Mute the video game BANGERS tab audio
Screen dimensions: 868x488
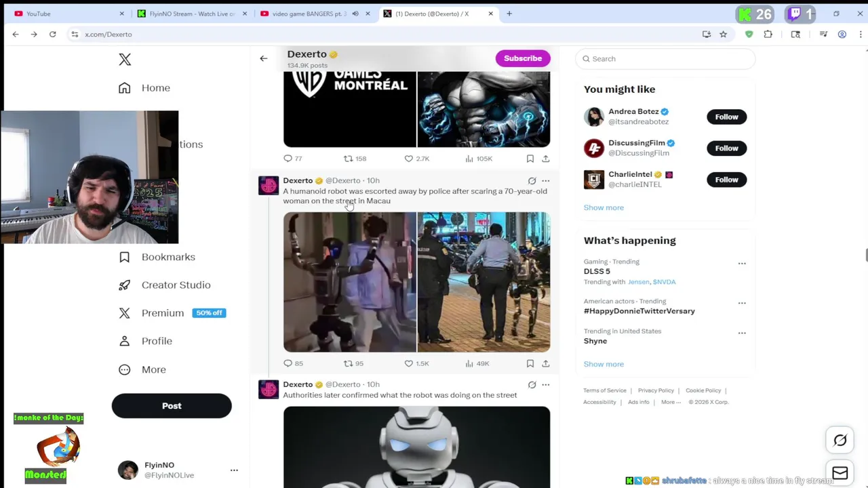tap(355, 14)
